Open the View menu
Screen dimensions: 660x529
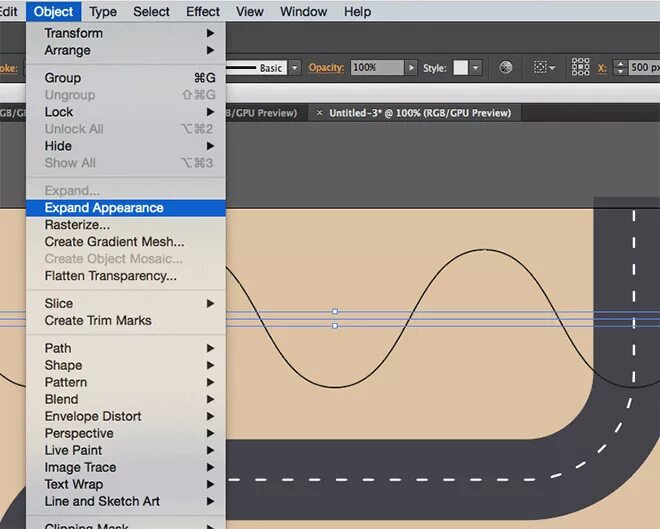tap(250, 11)
